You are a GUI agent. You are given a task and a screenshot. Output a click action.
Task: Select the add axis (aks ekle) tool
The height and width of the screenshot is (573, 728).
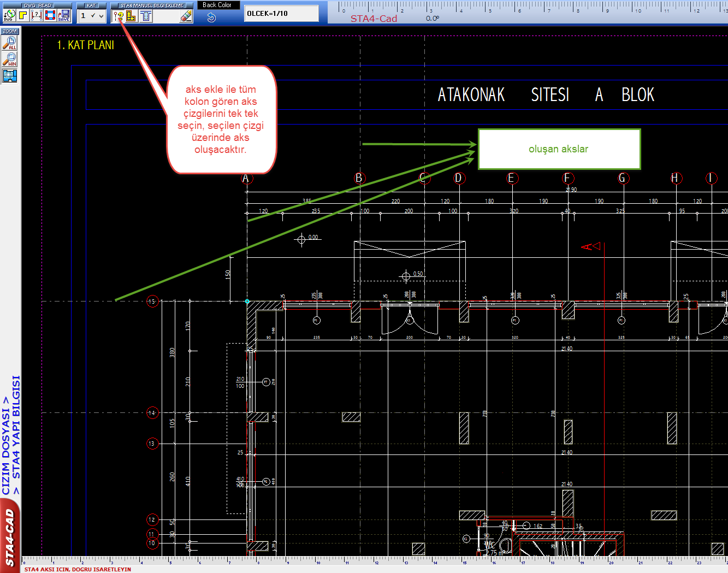click(x=118, y=16)
